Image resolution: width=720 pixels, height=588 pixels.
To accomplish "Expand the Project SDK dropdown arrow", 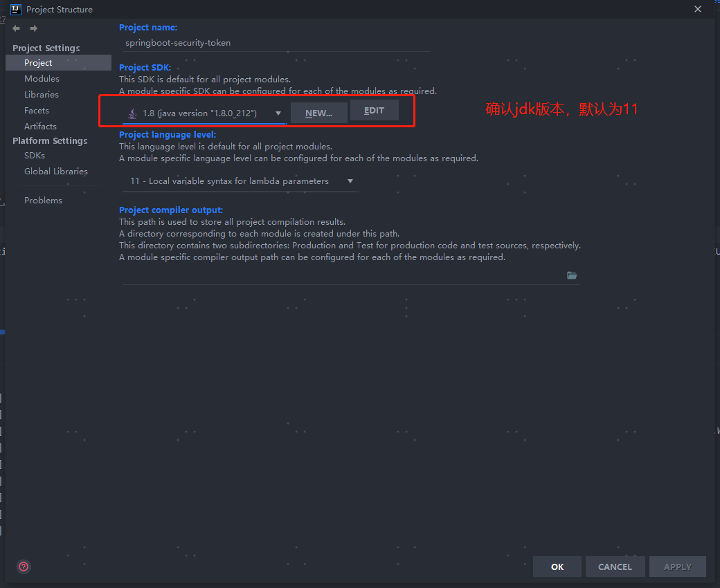I will (x=278, y=113).
